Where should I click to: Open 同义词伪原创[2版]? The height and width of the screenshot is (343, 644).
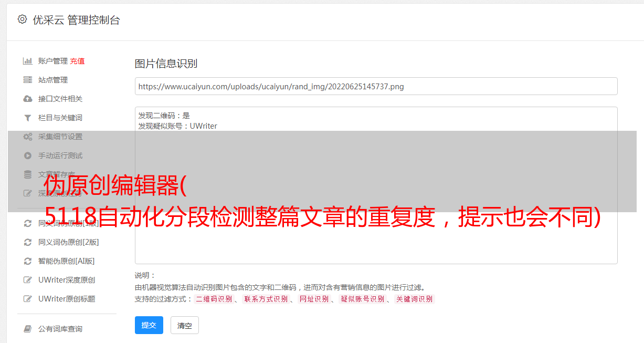69,242
